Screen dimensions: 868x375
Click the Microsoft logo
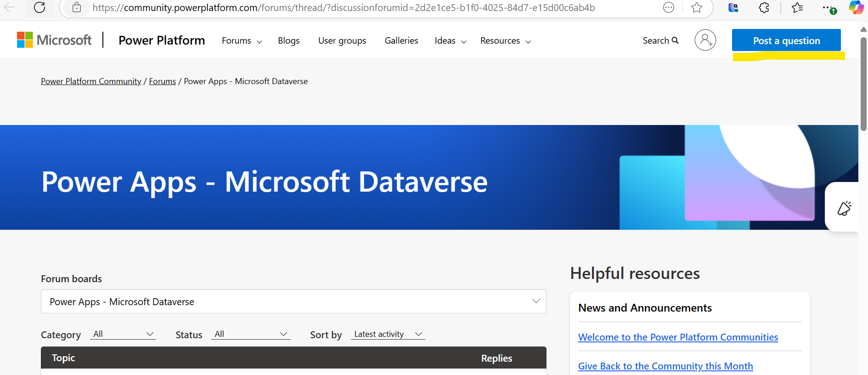pos(54,40)
